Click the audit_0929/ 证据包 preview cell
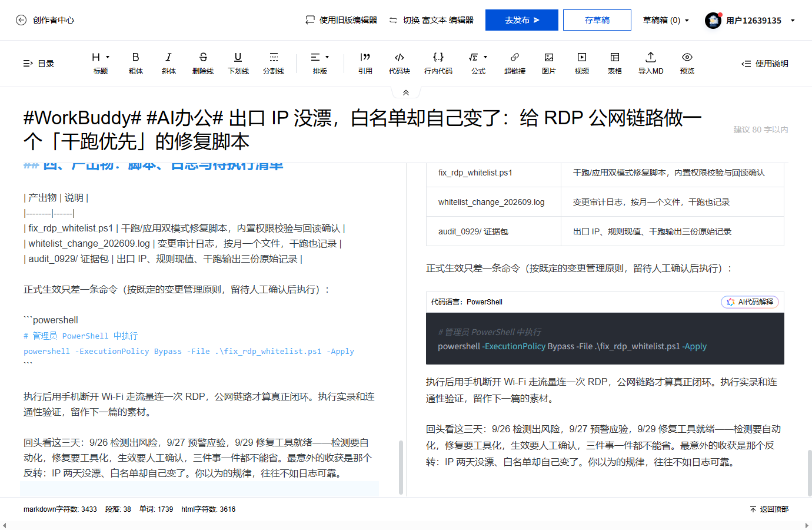812x530 pixels. [494, 231]
